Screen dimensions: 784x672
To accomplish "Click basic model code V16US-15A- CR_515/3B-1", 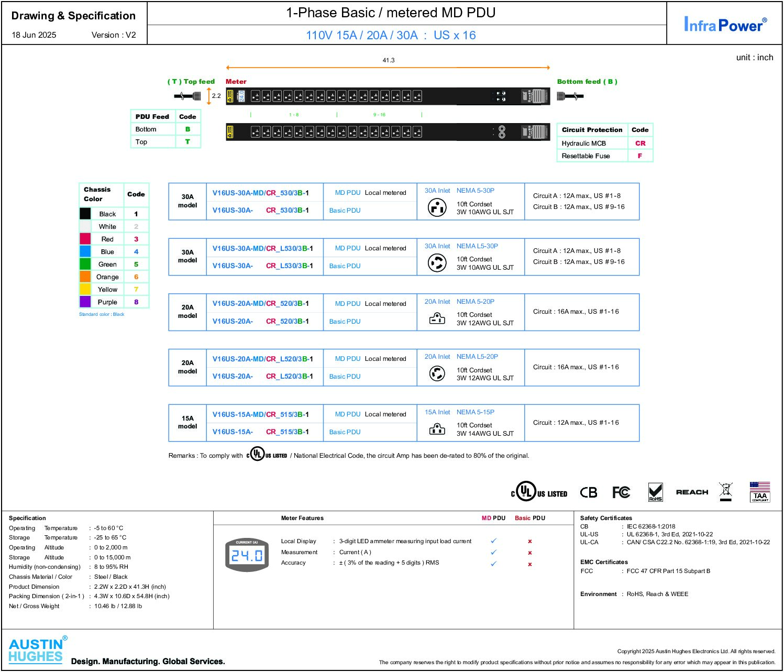I will (x=260, y=432).
